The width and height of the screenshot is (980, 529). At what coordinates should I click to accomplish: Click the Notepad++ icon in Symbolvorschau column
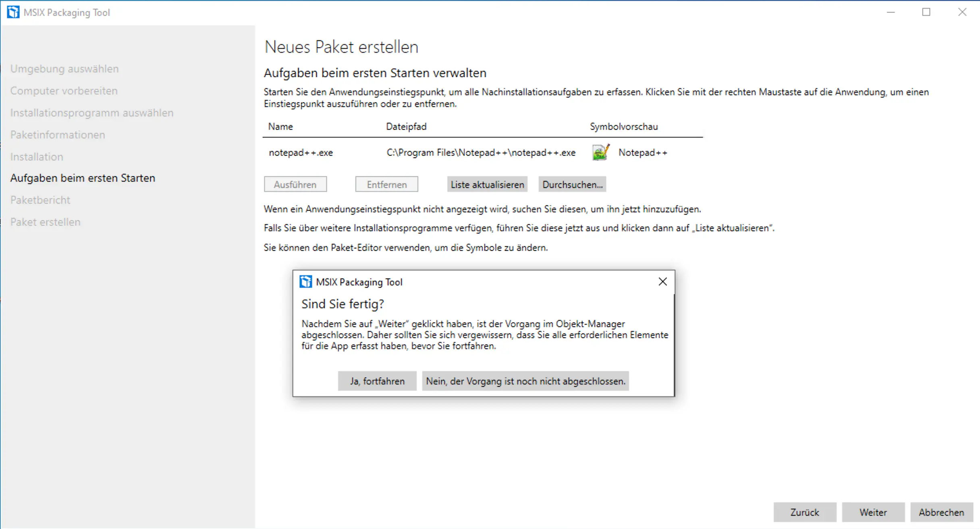[x=600, y=152]
